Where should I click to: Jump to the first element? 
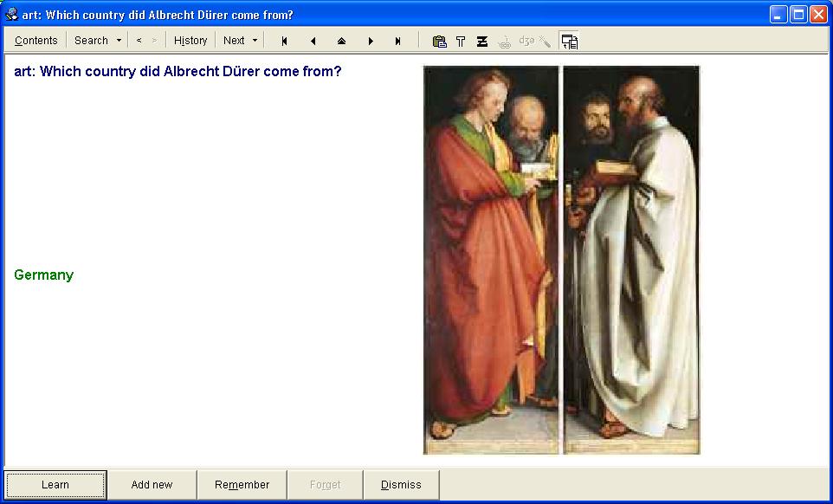coord(284,41)
